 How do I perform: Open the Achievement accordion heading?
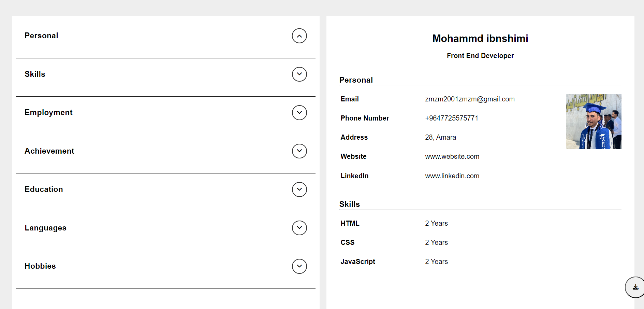click(49, 151)
